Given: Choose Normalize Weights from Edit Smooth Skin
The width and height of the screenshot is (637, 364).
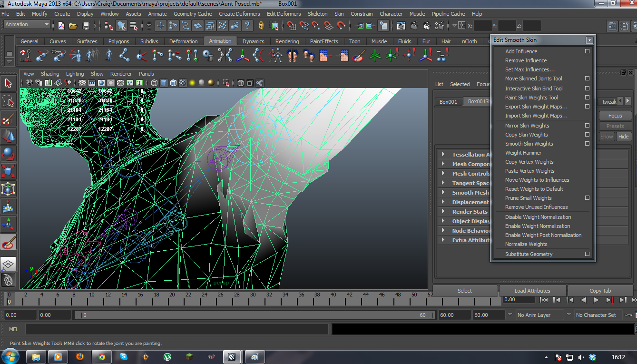Looking at the screenshot, I should tap(526, 244).
